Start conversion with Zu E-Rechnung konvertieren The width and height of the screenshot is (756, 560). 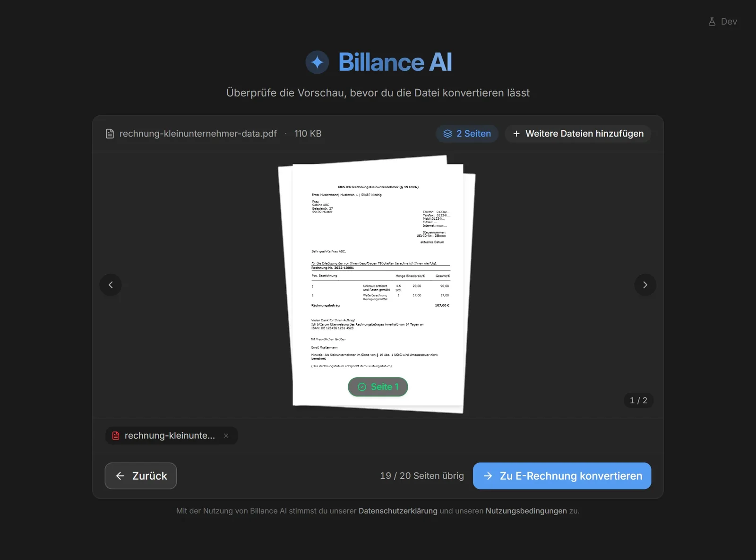point(562,476)
